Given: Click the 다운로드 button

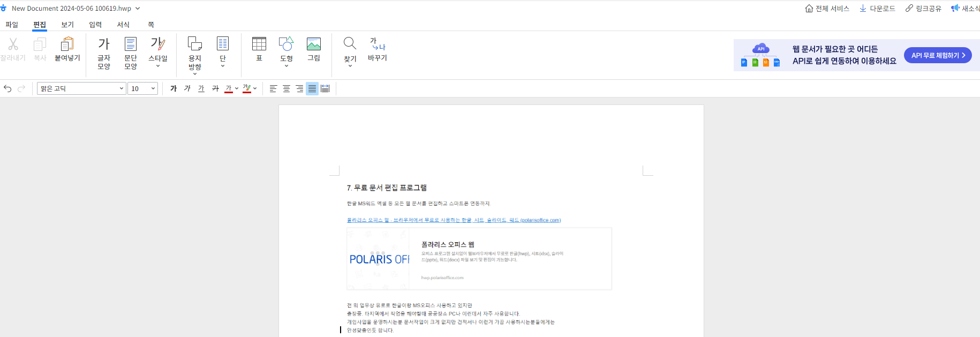Looking at the screenshot, I should point(877,9).
